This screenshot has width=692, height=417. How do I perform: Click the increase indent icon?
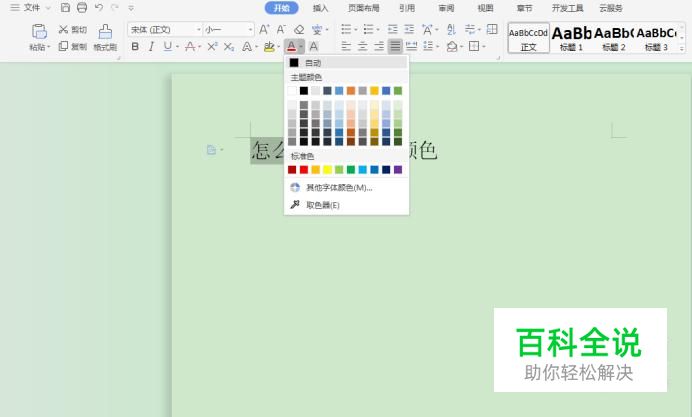click(x=409, y=30)
